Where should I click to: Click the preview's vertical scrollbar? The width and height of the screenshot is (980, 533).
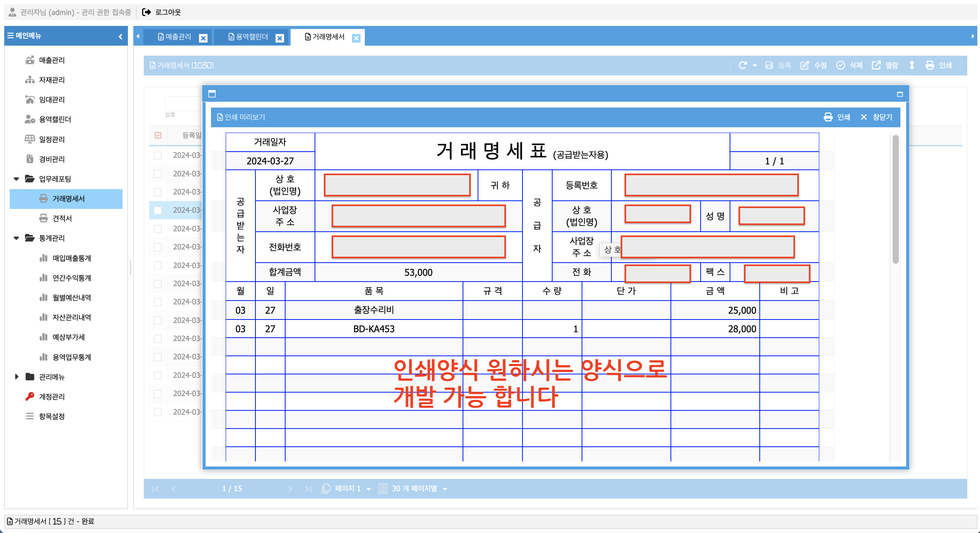[x=895, y=199]
